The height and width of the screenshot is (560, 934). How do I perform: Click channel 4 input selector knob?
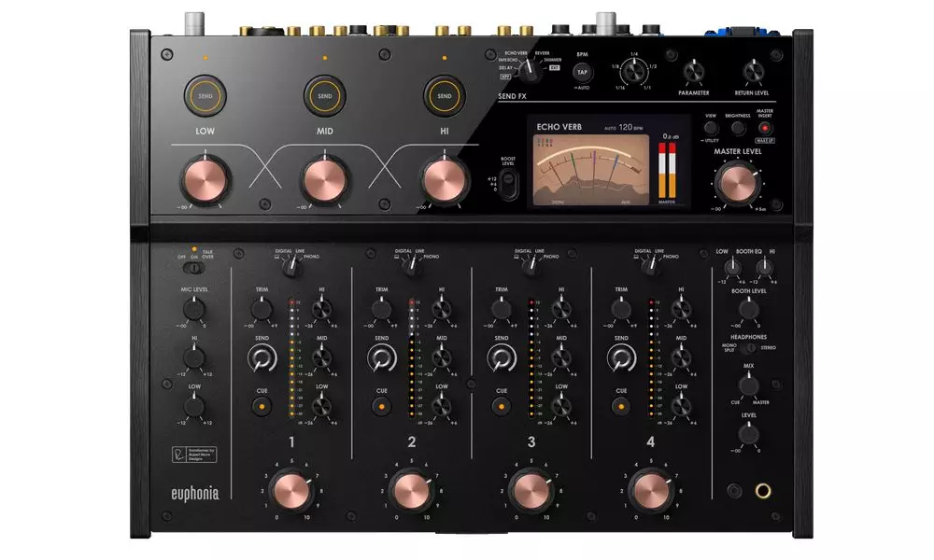point(650,267)
